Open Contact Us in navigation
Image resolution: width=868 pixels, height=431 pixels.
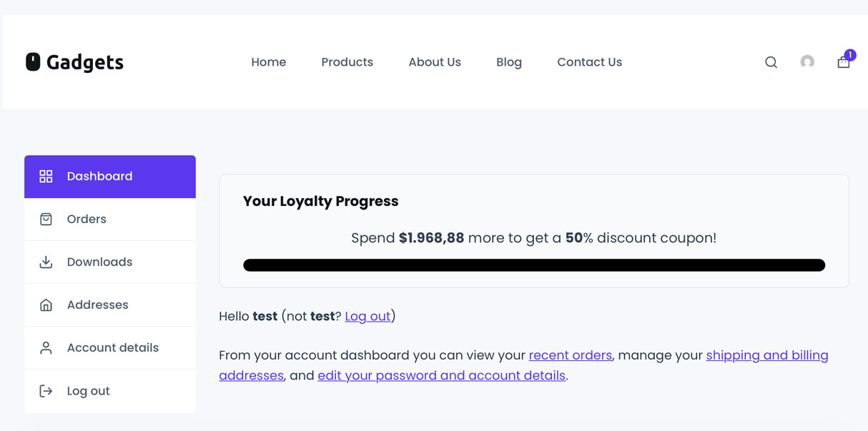(x=589, y=62)
